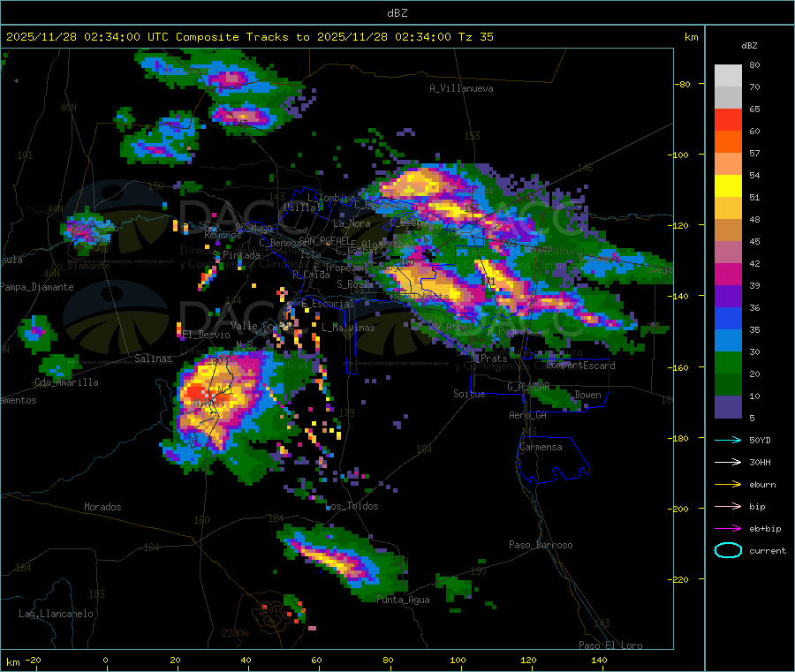Click the blue polygon outline around Carmensa
Viewport: 795px width, 672px height.
point(553,460)
